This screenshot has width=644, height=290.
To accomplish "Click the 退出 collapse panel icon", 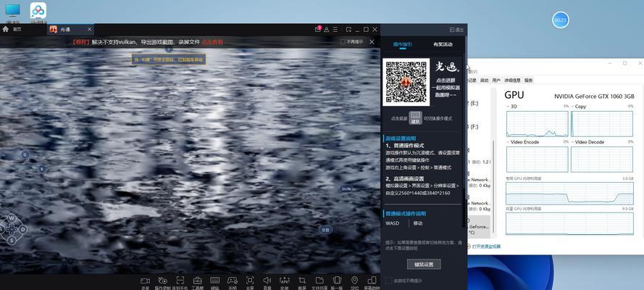I will pos(456,30).
